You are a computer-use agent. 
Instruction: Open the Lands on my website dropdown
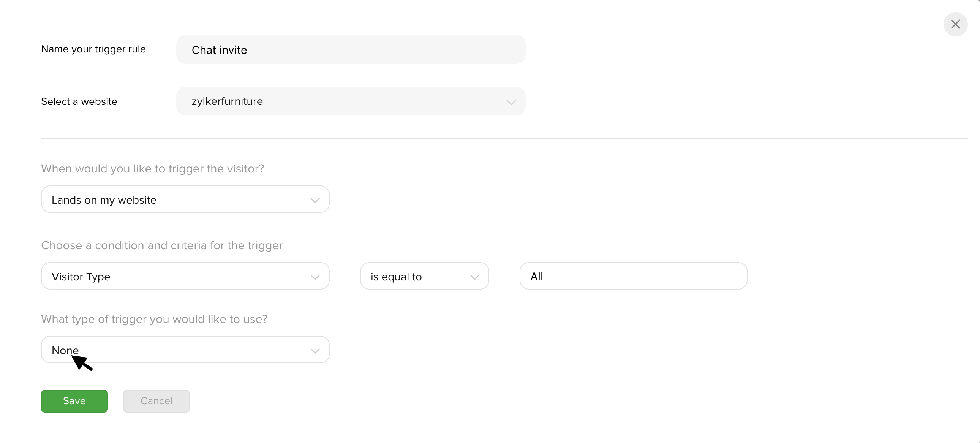(185, 199)
